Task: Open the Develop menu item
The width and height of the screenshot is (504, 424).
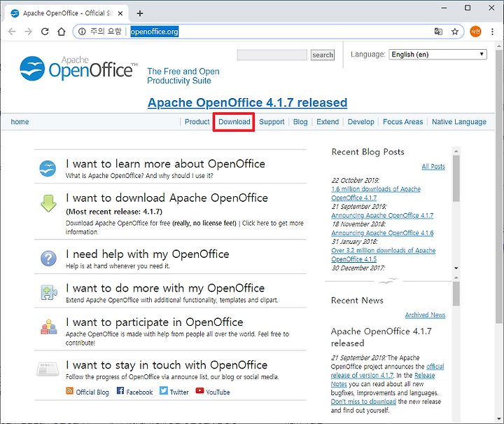Action: [x=361, y=122]
